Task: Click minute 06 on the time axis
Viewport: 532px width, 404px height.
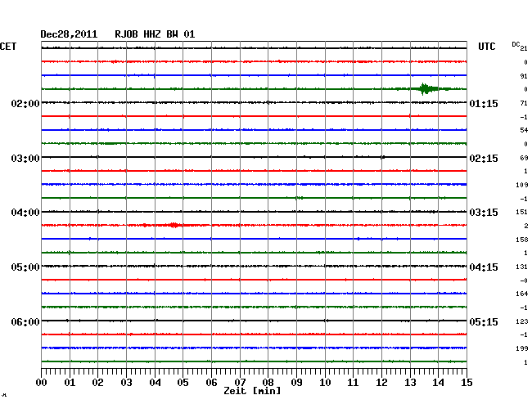Action: click(211, 382)
